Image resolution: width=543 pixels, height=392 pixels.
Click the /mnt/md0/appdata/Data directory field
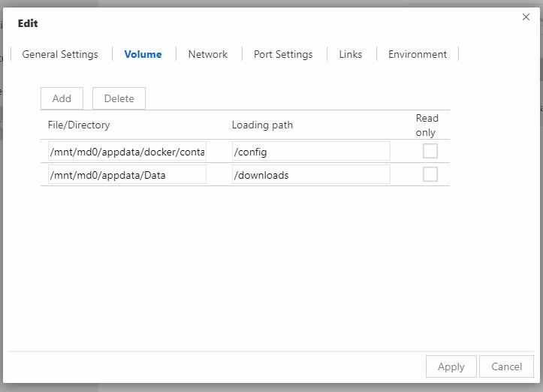click(127, 175)
